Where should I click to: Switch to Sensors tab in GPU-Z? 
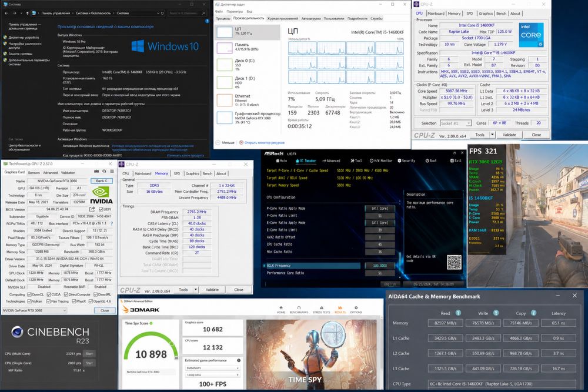34,173
